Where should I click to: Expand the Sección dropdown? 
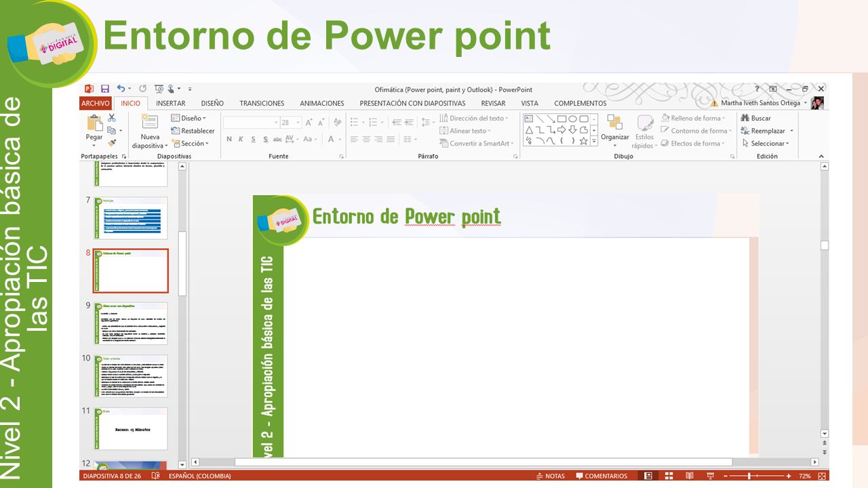point(191,143)
